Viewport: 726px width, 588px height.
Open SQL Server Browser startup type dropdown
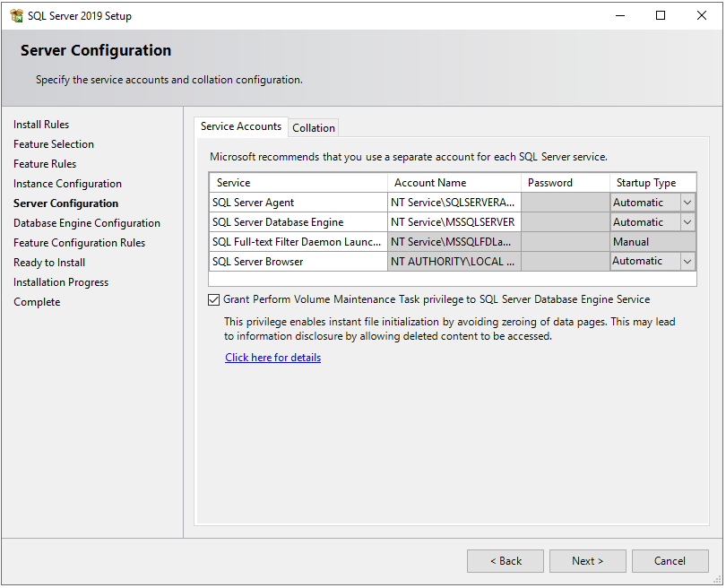click(x=687, y=261)
